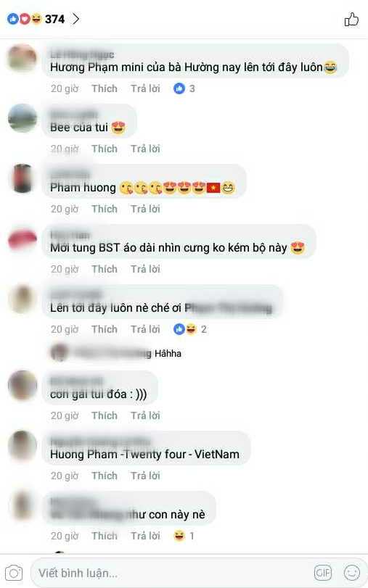Tap the thumbs-up like icon at top right
The height and width of the screenshot is (588, 368).
(351, 19)
